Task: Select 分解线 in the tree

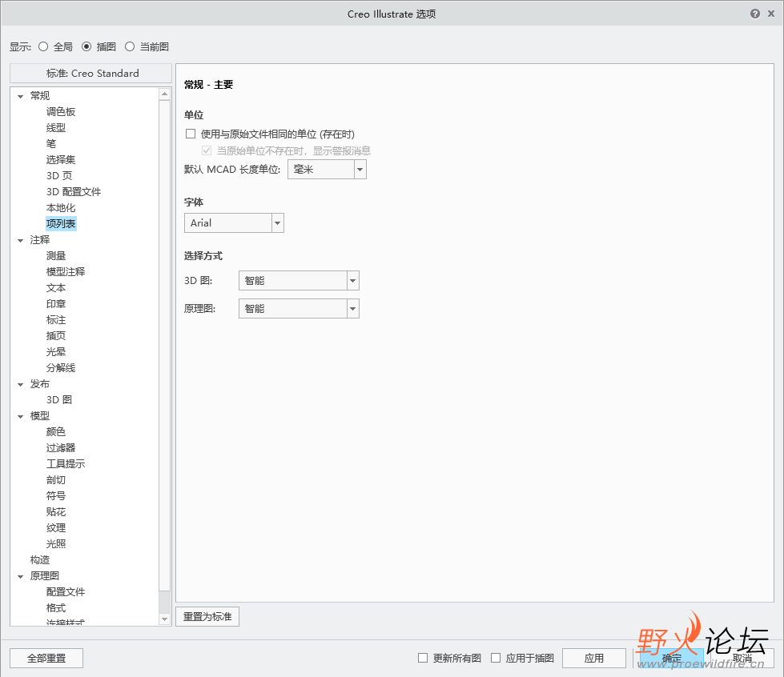Action: (x=61, y=368)
